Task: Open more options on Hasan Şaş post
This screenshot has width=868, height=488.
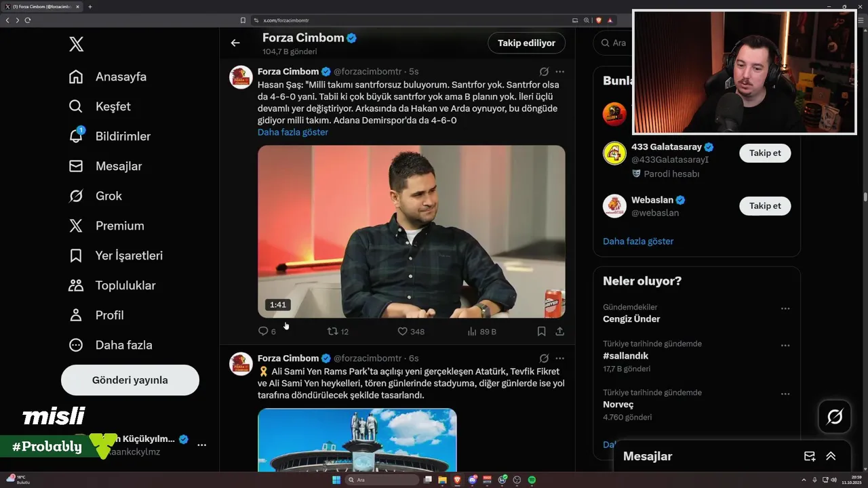Action: (559, 71)
